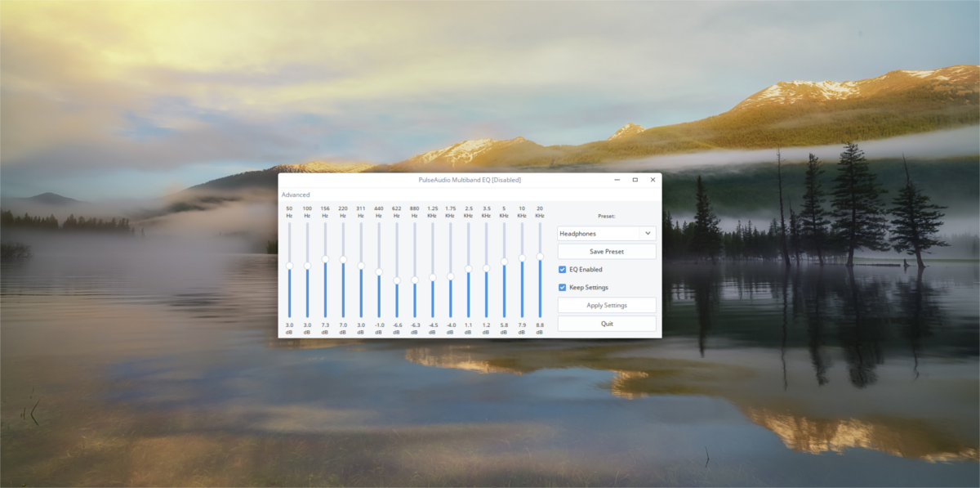The height and width of the screenshot is (488, 980).
Task: Click the Apply Settings button
Action: (607, 305)
